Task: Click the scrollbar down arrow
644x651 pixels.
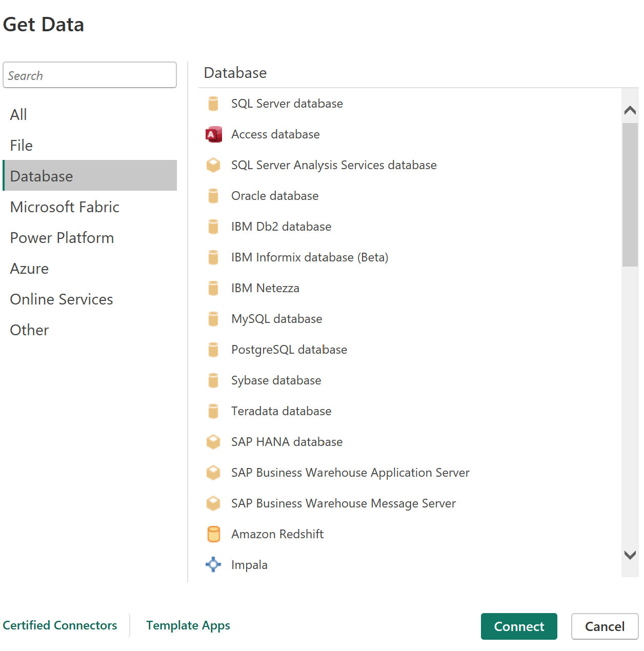Action: point(630,555)
